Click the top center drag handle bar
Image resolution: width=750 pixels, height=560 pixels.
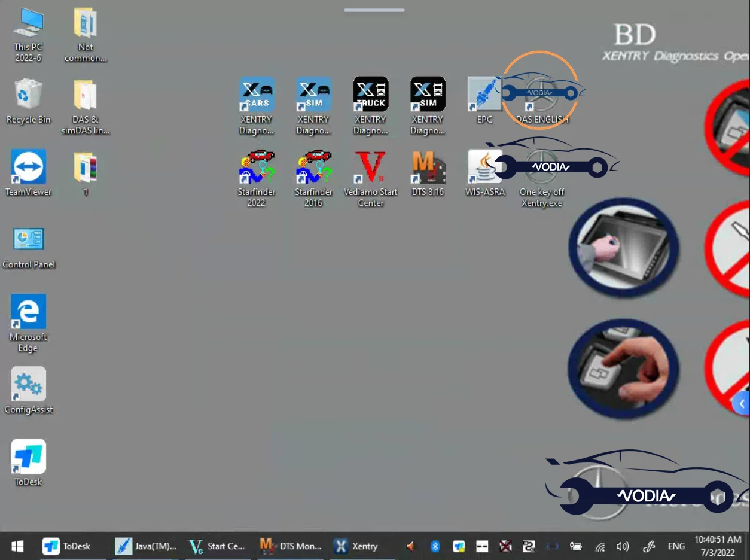(374, 10)
